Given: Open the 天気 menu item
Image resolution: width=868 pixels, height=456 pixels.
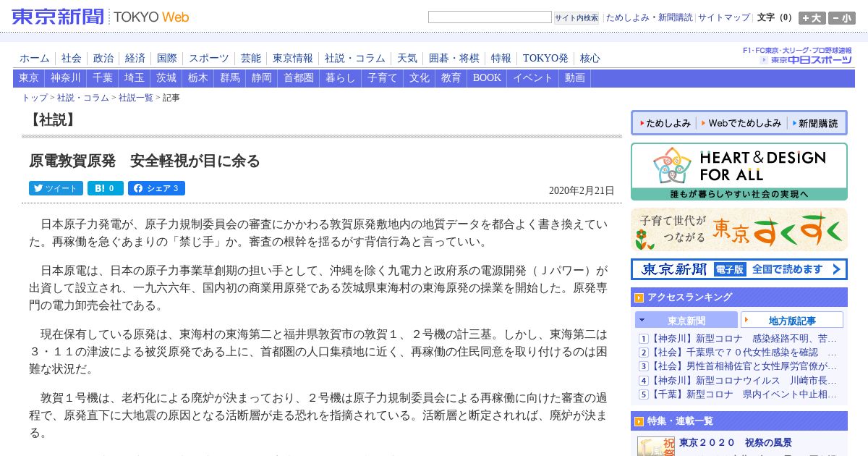Looking at the screenshot, I should [x=407, y=58].
